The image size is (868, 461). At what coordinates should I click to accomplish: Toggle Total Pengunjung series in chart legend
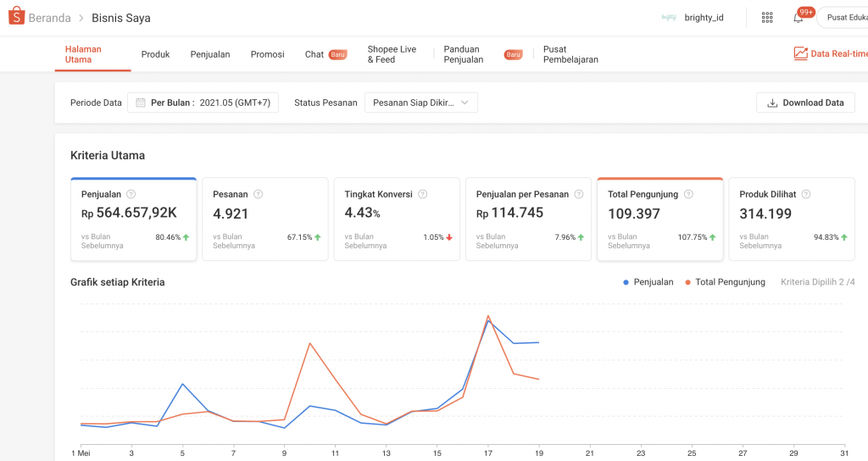[x=726, y=282]
